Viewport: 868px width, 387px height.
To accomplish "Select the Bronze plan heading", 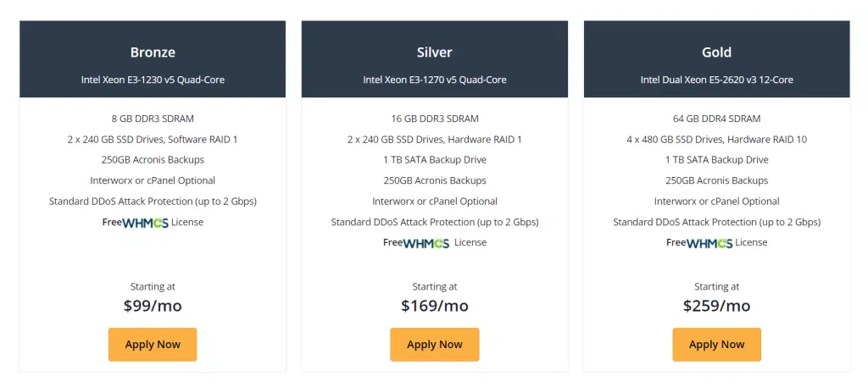I will point(153,53).
